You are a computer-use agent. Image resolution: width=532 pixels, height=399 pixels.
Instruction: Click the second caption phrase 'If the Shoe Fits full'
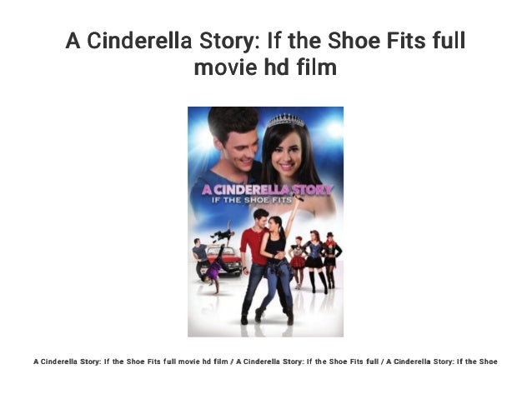pyautogui.click(x=343, y=362)
